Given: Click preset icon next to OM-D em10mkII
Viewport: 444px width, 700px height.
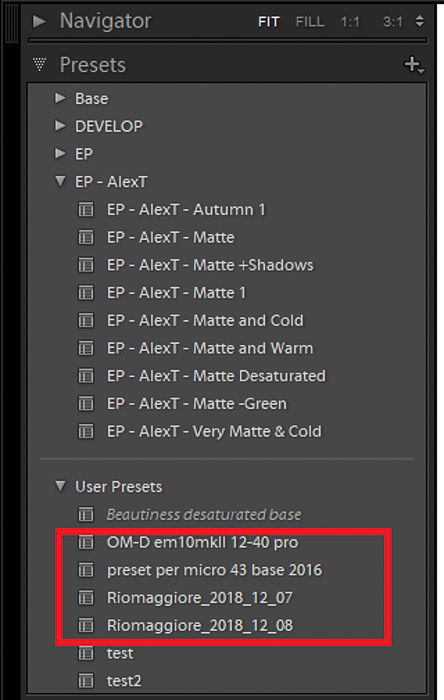Looking at the screenshot, I should click(x=86, y=542).
